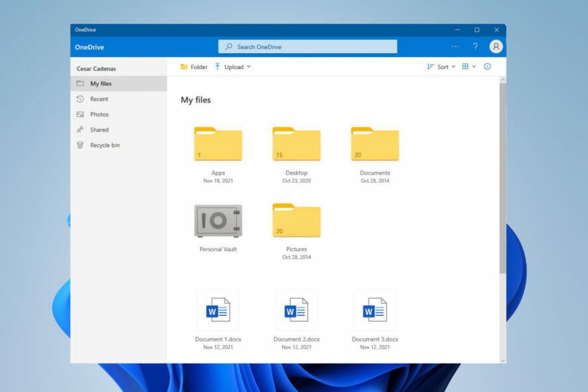This screenshot has width=588, height=392.
Task: Click the Photos sidebar icon
Action: click(80, 114)
